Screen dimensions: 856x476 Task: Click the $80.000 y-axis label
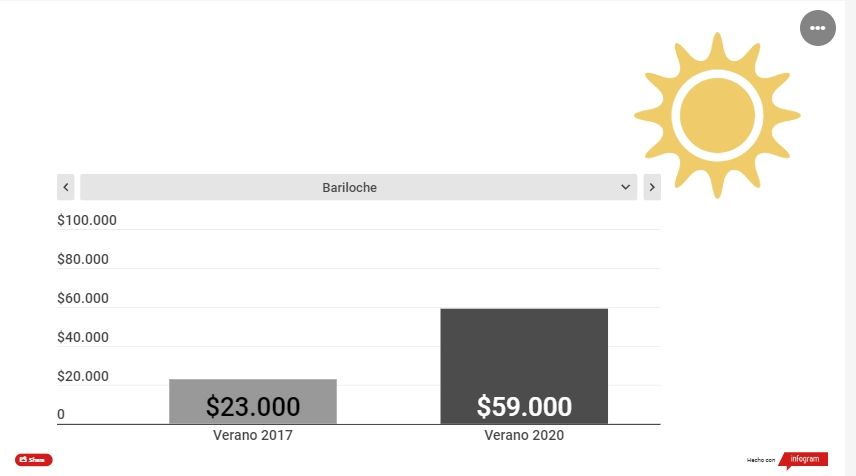tap(83, 259)
